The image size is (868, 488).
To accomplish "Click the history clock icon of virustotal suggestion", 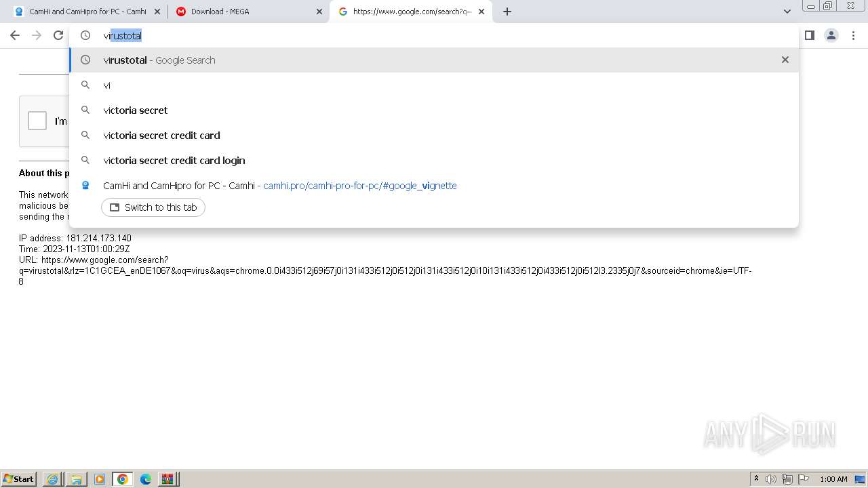I will [85, 60].
